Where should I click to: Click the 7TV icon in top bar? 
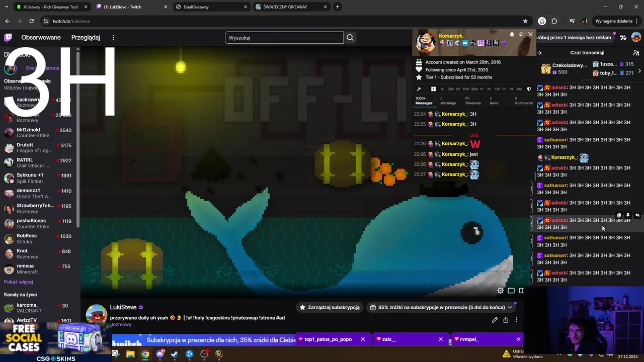[624, 38]
